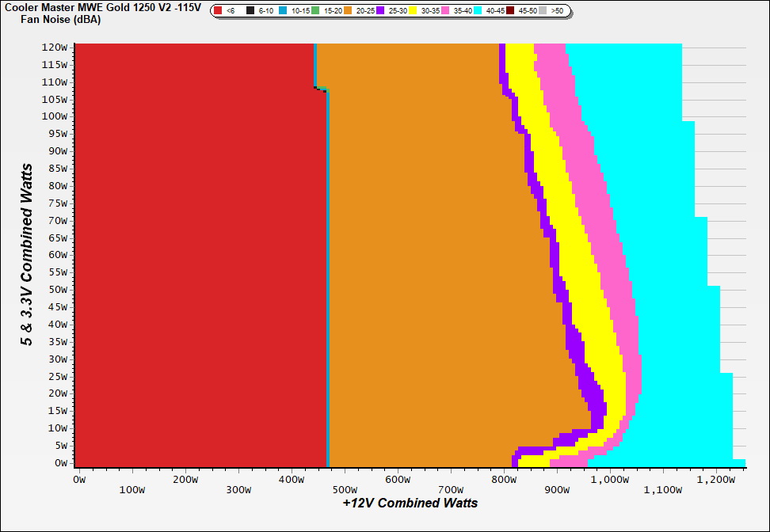This screenshot has width=770, height=532.
Task: Click the 120W label on vertical axis
Action: point(55,47)
